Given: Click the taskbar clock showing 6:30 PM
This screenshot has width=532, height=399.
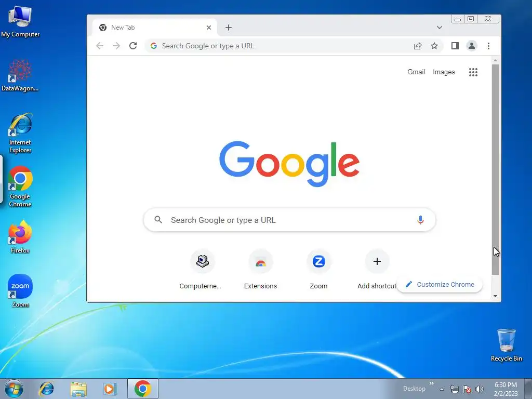Looking at the screenshot, I should 506,389.
